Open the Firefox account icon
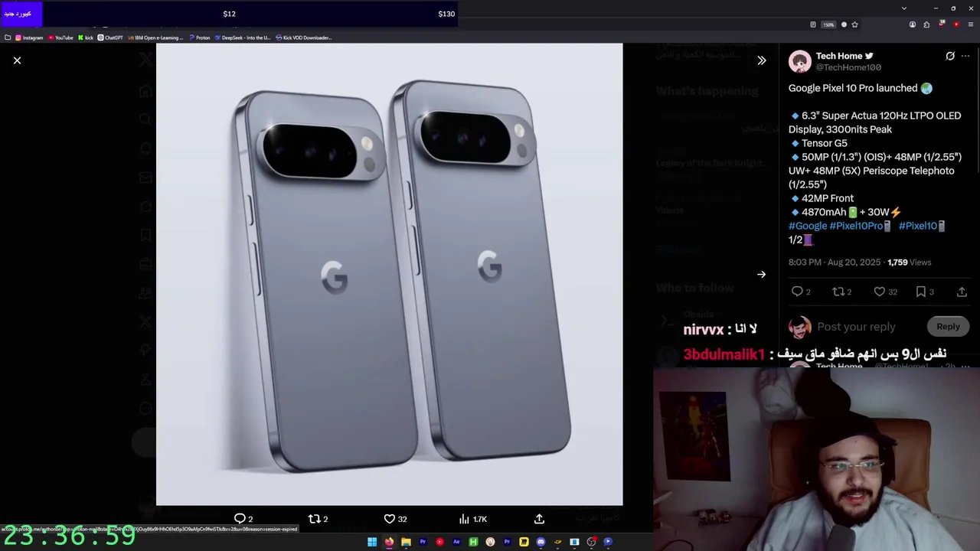The image size is (980, 551). 913,24
